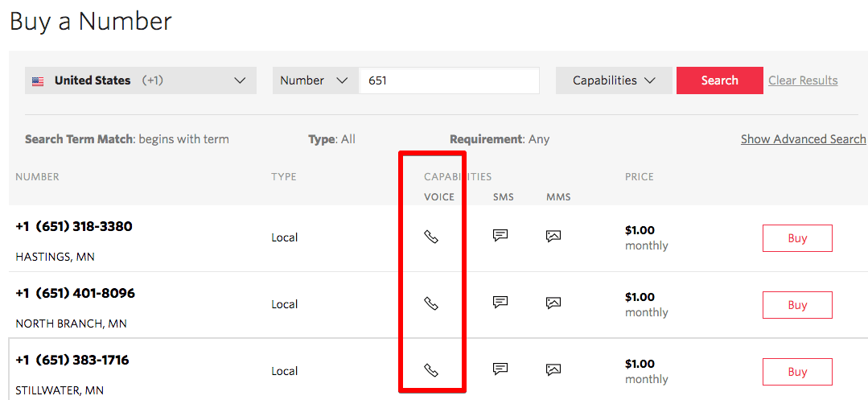
Task: Click MMS icon for the North Branch number
Action: click(553, 303)
